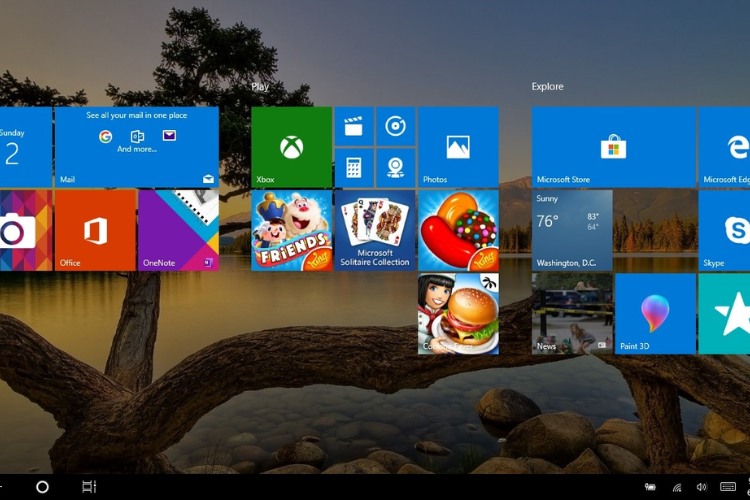Viewport: 750px width, 500px height.
Task: Launch the Maps tile
Action: point(396,167)
